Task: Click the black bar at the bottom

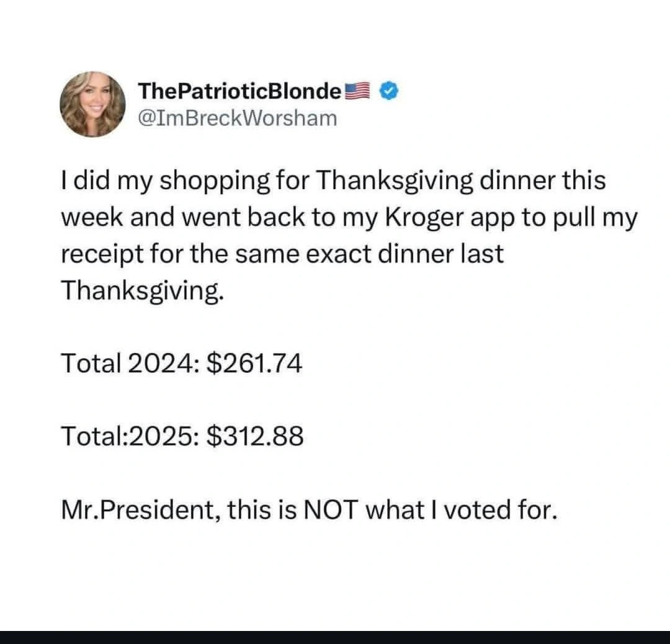Action: (x=335, y=637)
